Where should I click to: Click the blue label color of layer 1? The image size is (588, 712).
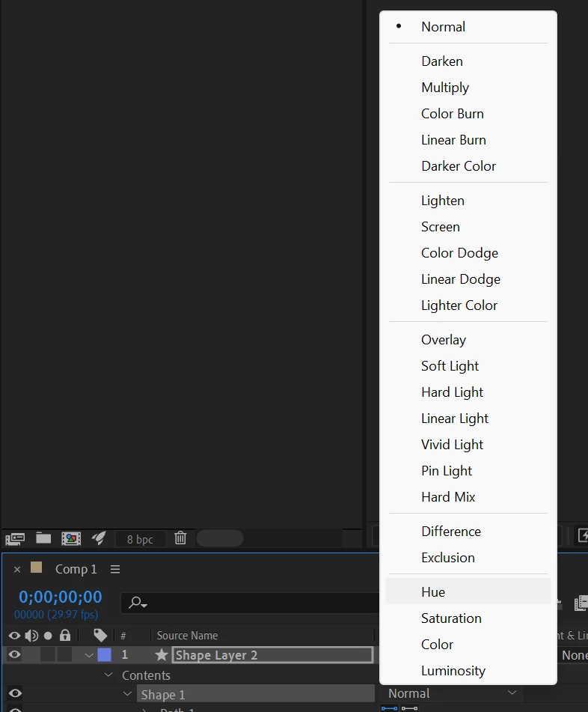pos(104,655)
